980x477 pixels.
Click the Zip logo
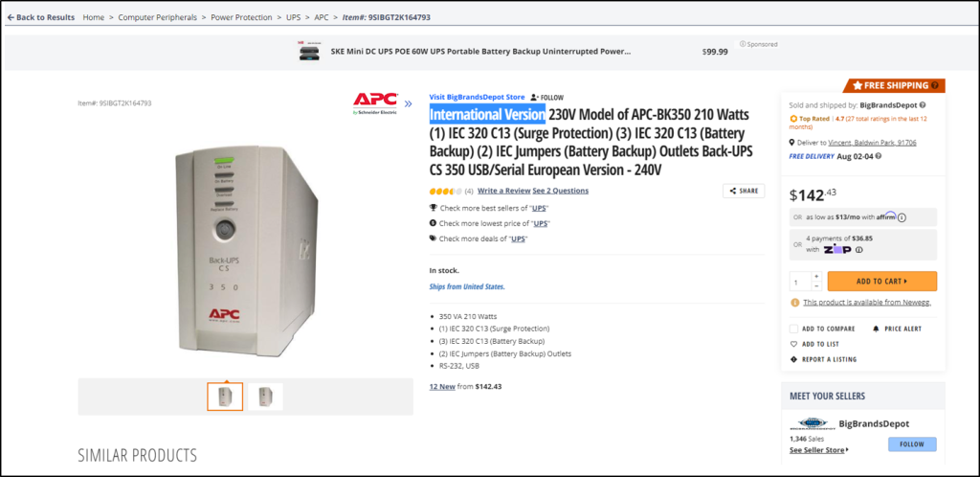[x=836, y=249]
